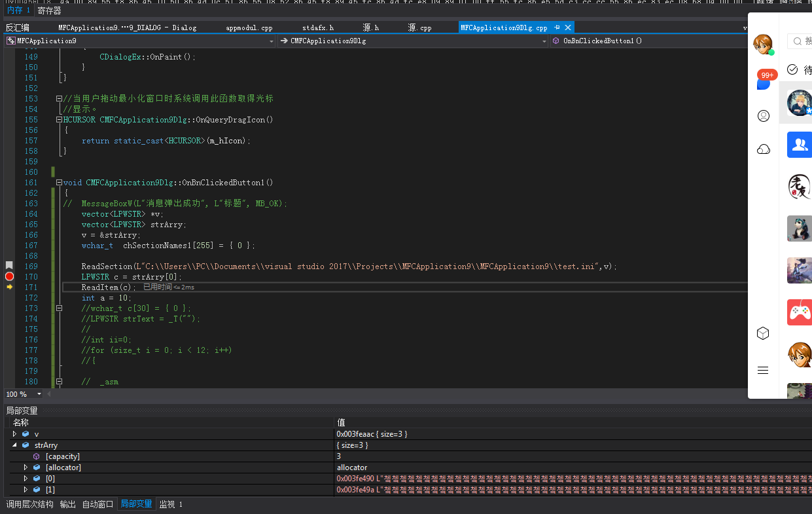Switch to the 源.cpp tab

[419, 28]
